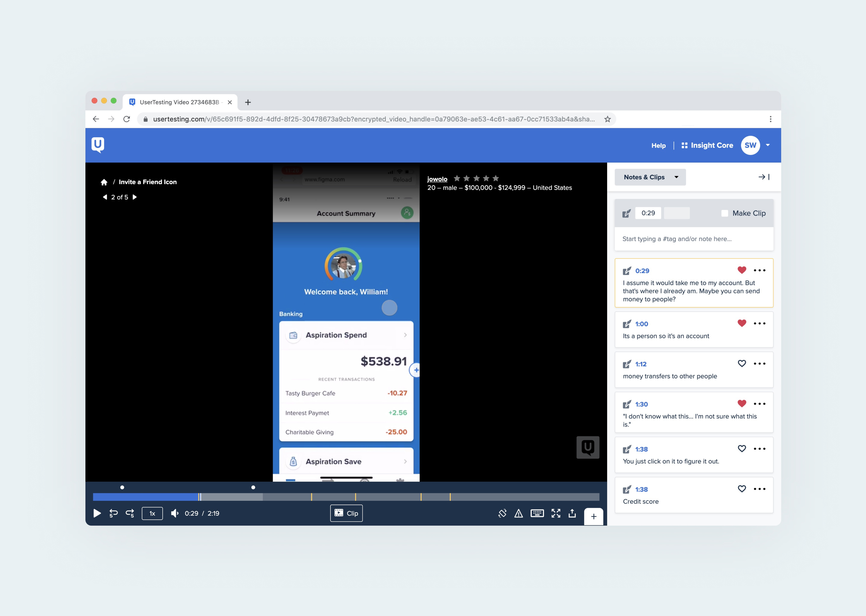Image resolution: width=866 pixels, height=616 pixels.
Task: Share the video with the upload icon
Action: (572, 513)
